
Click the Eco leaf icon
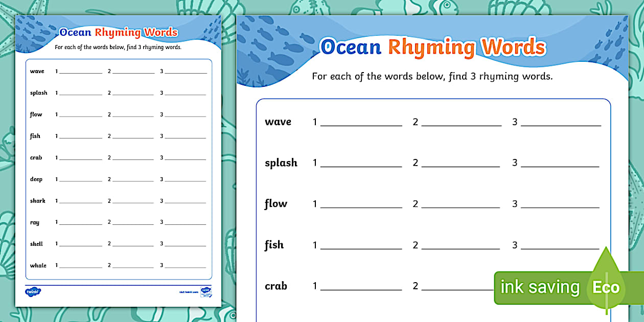pyautogui.click(x=606, y=287)
